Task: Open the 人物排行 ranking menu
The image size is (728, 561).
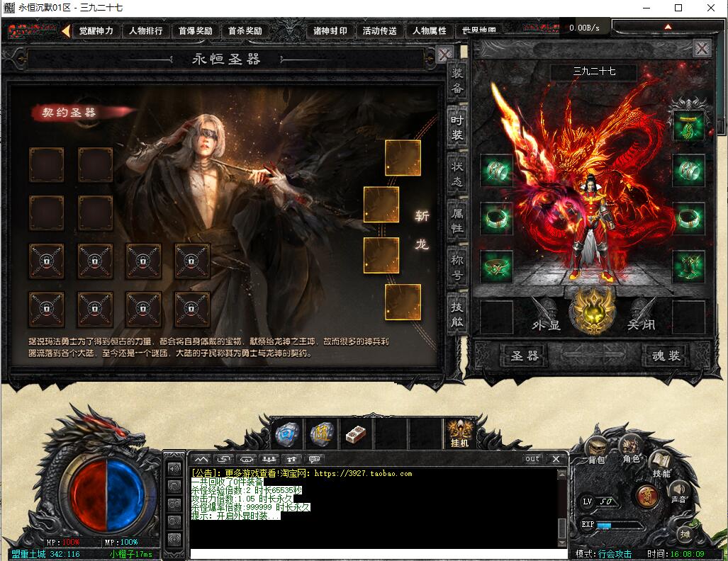Action: pos(146,31)
